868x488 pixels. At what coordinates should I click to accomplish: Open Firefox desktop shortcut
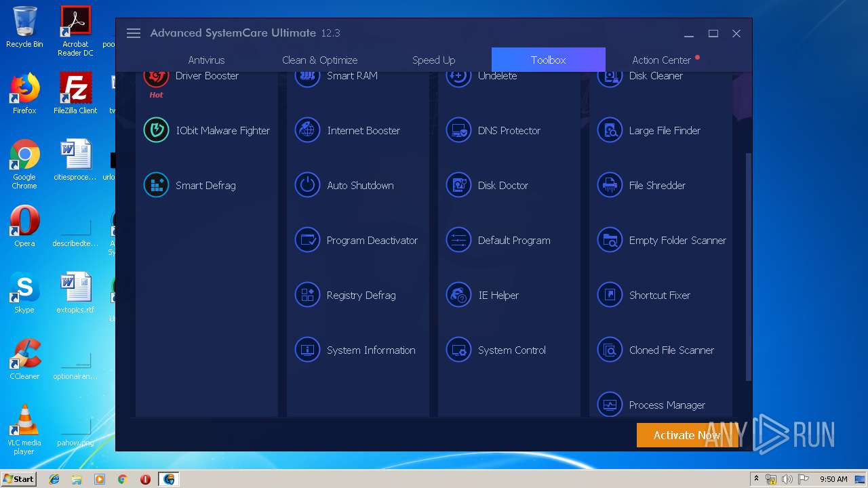click(x=24, y=94)
